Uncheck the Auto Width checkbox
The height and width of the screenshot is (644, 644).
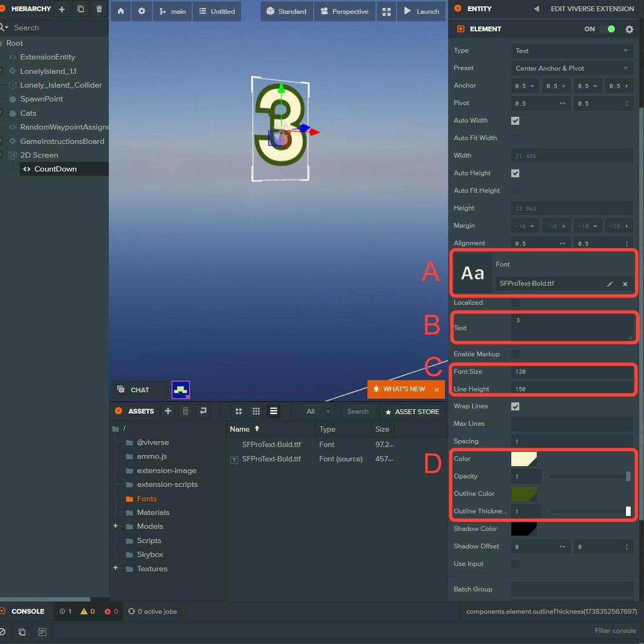tap(515, 121)
